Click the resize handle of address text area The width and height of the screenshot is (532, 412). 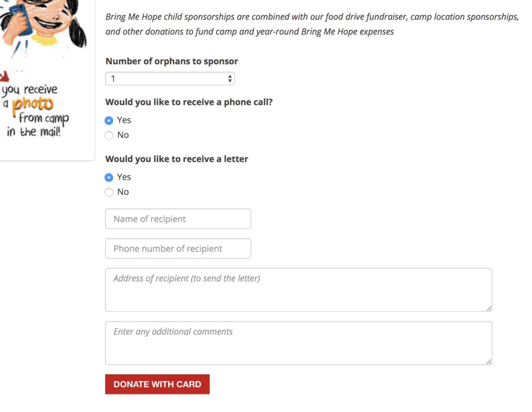tap(488, 308)
